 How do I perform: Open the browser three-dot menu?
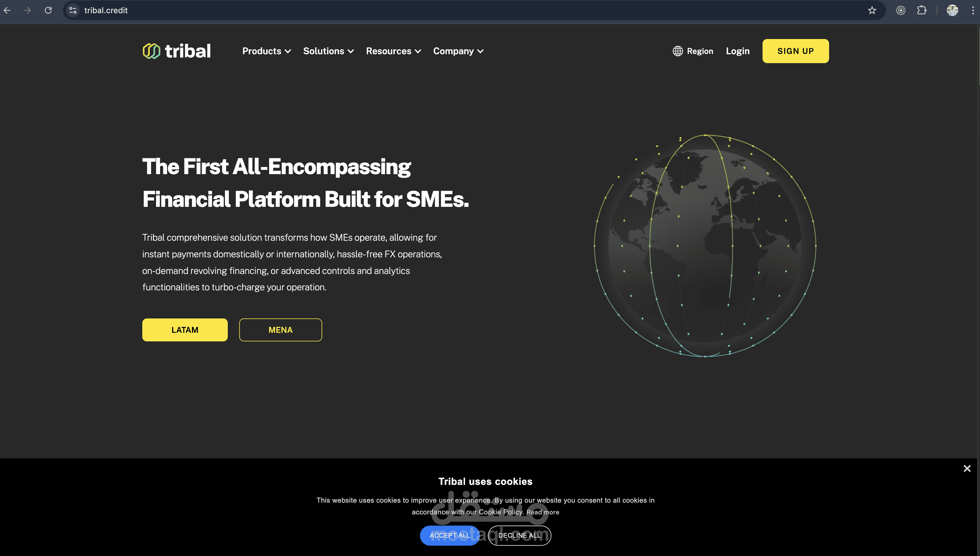point(972,10)
